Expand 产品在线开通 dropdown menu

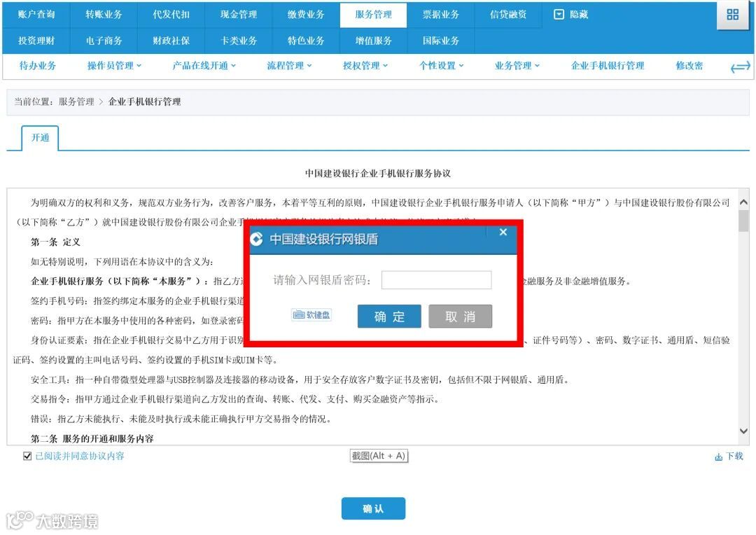(204, 66)
